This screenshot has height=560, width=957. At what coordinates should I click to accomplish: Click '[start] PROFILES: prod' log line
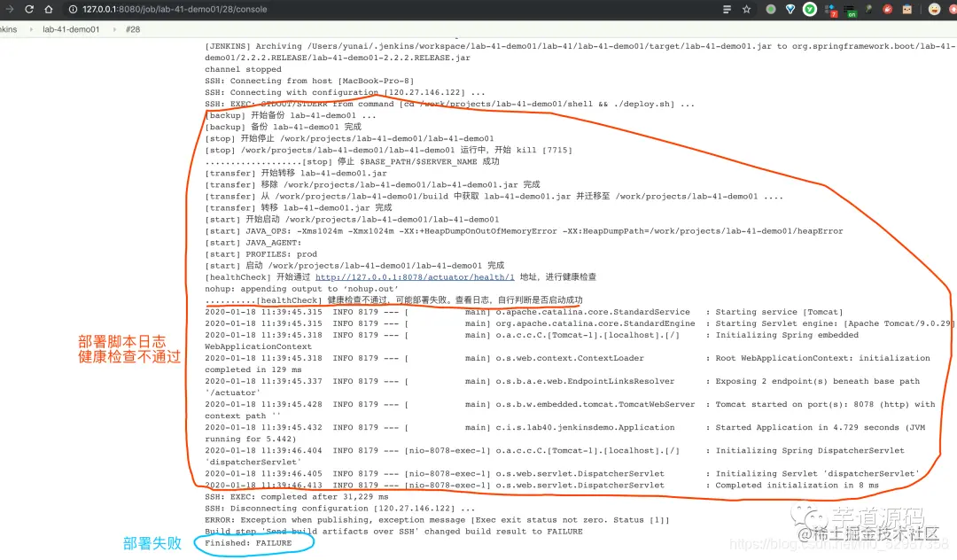coord(261,254)
